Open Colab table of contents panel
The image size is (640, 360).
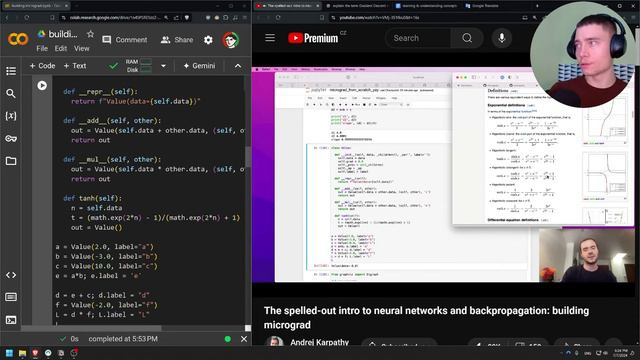coord(11,71)
